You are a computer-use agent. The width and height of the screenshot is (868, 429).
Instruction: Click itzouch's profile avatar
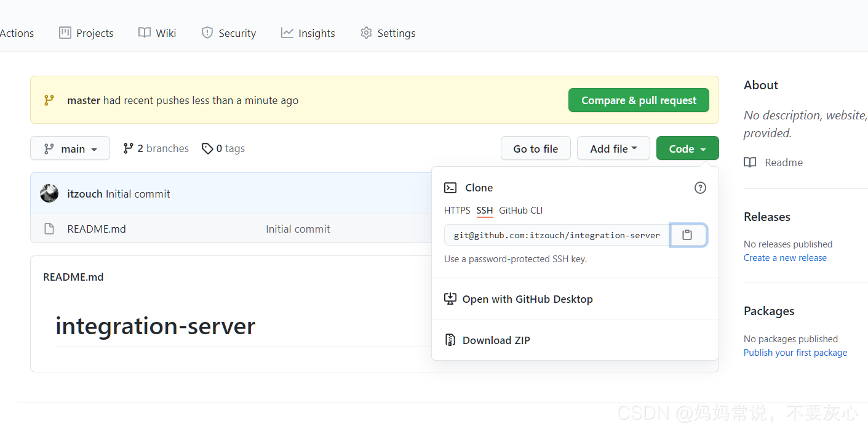(x=49, y=193)
